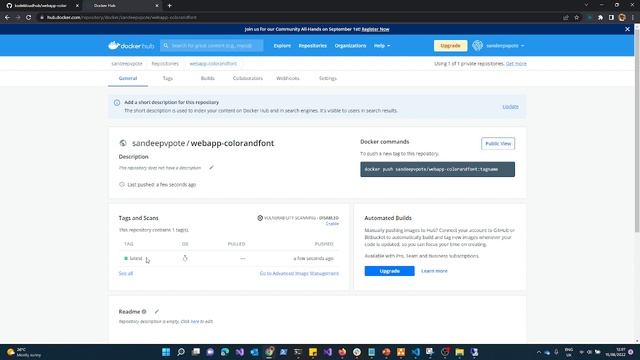The width and height of the screenshot is (640, 360).
Task: Click the Register Now link in the banner
Action: pyautogui.click(x=376, y=29)
